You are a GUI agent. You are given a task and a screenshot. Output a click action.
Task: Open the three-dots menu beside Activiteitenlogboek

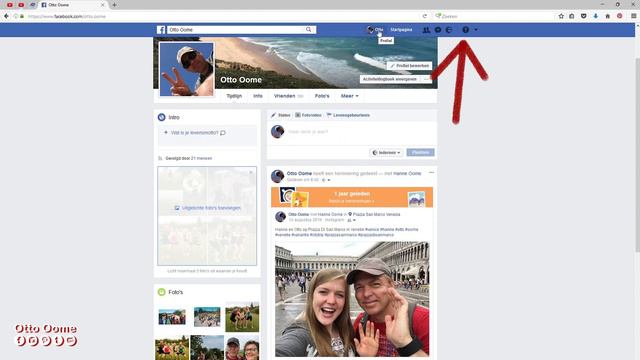tap(427, 79)
